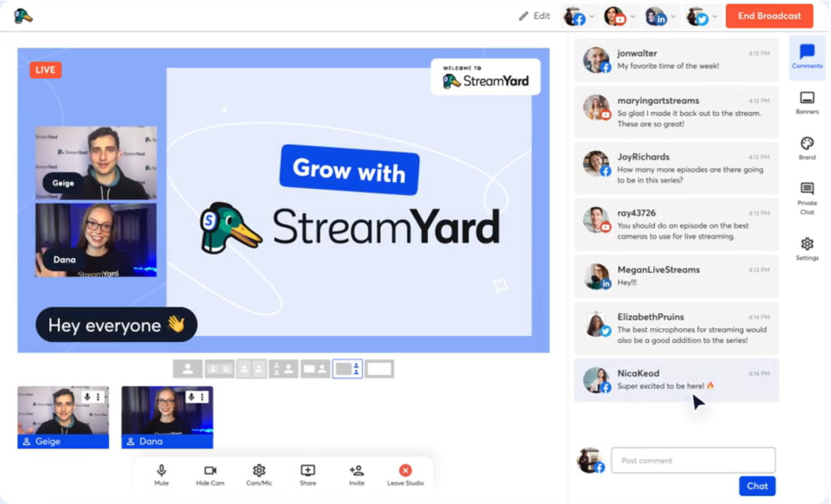Image resolution: width=831 pixels, height=504 pixels.
Task: Click ElizabethPruins' profile avatar
Action: click(596, 324)
